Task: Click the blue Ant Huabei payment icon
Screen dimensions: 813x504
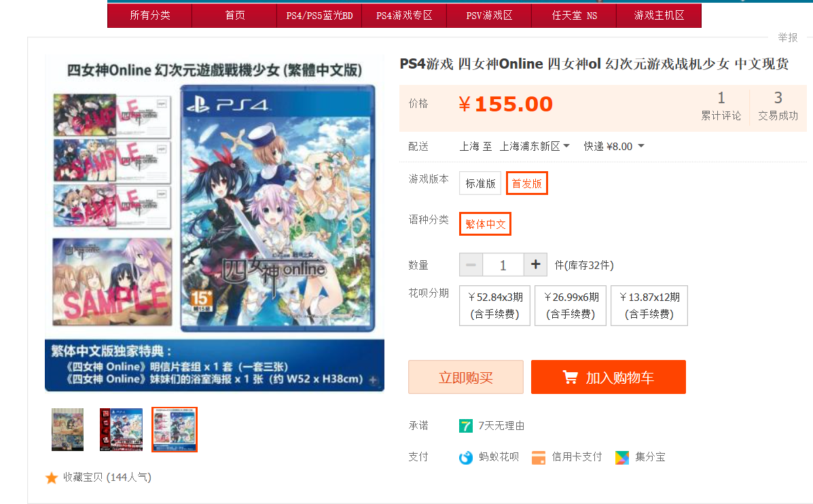Action: pos(466,457)
